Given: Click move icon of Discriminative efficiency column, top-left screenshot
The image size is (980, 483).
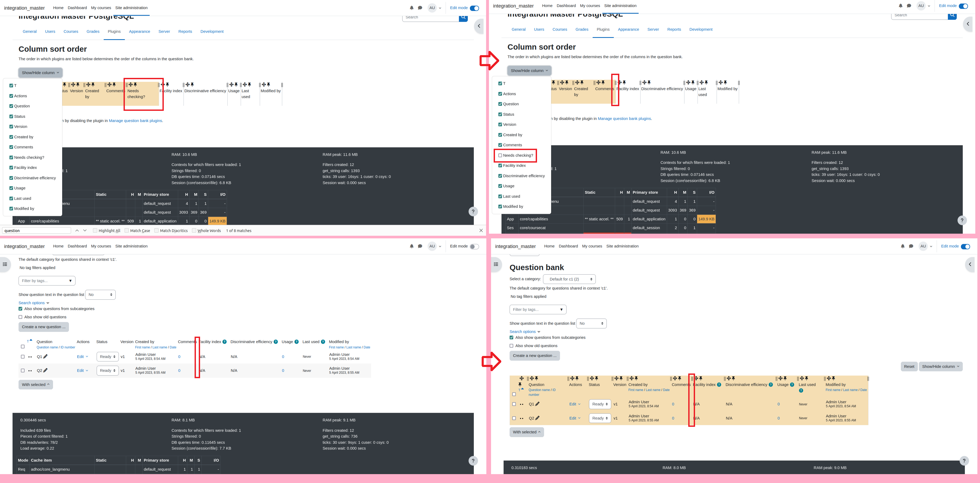Looking at the screenshot, I should tap(188, 84).
